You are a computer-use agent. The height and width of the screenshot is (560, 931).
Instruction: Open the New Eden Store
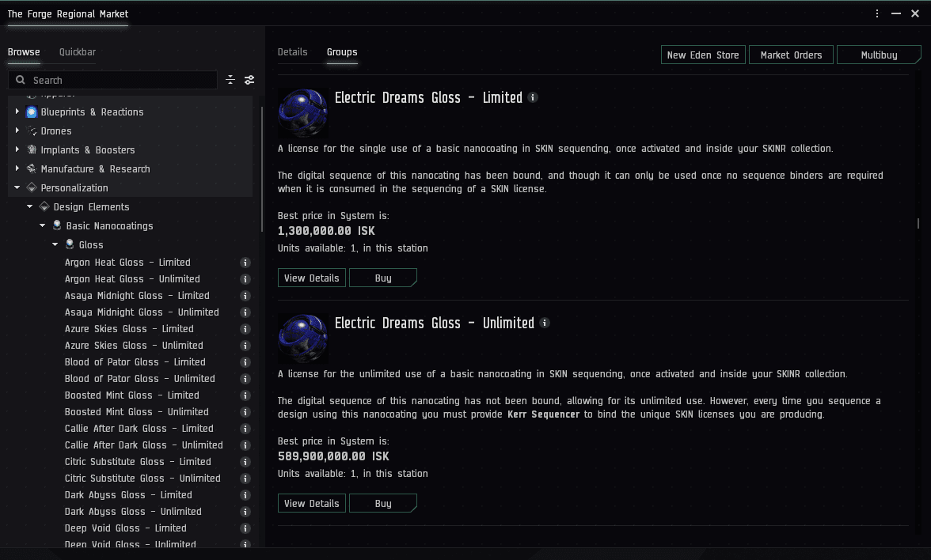[x=702, y=55]
